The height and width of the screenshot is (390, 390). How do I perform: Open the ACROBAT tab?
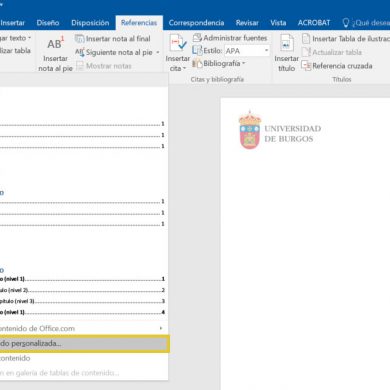tap(314, 23)
